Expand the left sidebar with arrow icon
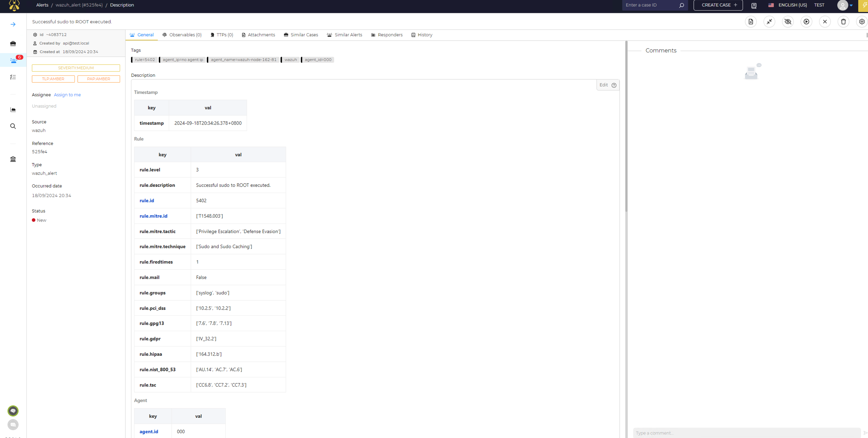 (x=13, y=24)
